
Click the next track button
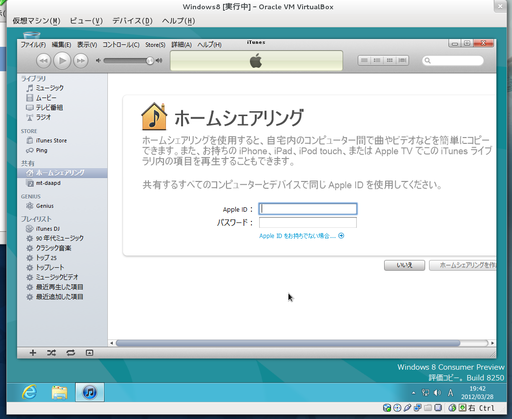tap(81, 61)
